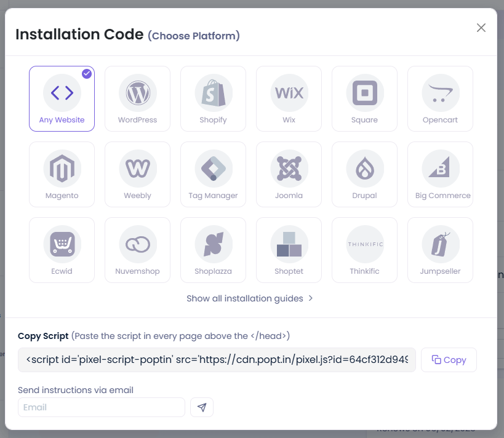Image resolution: width=504 pixels, height=438 pixels.
Task: Close the Installation Code dialog
Action: (481, 28)
